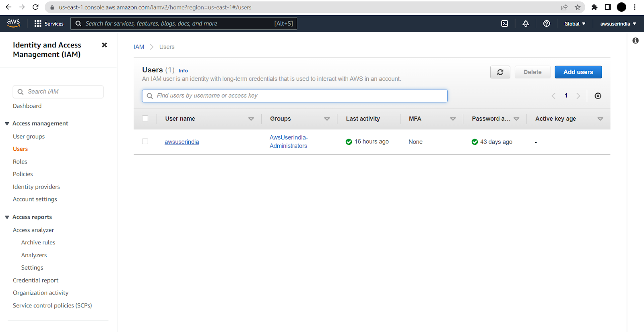Open Credential report in sidebar
Screen dimensions: 644x332
[35, 281]
